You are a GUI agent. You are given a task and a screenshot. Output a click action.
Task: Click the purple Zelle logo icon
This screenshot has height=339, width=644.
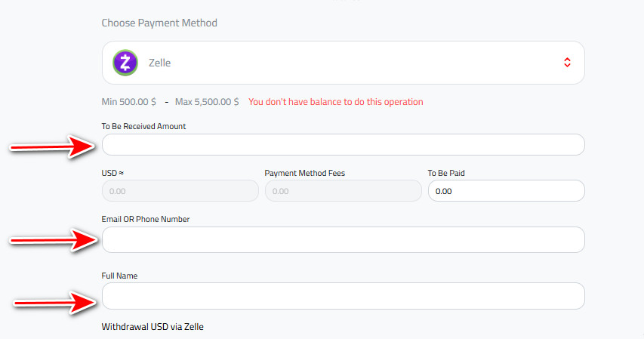125,63
